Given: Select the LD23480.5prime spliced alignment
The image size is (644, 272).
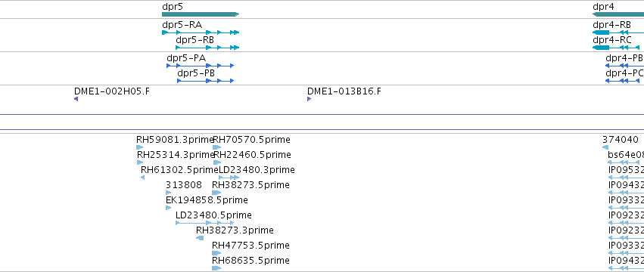Looking at the screenshot, I should click(204, 223).
